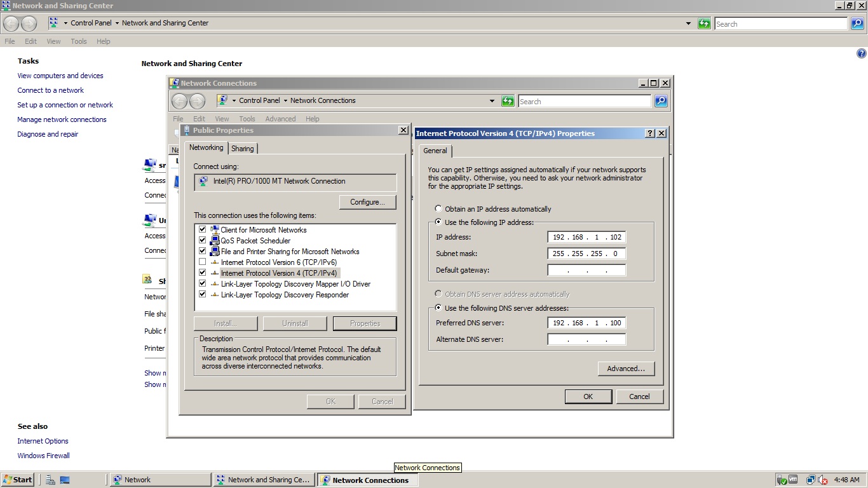The image size is (868, 488).
Task: Open the Manage network connections link
Action: (62, 119)
